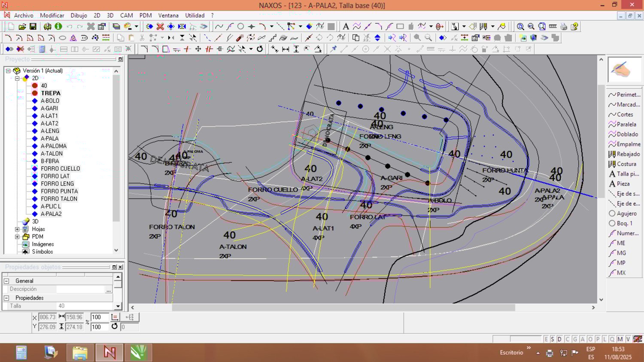The height and width of the screenshot is (362, 644).
Task: Click the printer icon in the toolbar
Action: coord(564,27)
